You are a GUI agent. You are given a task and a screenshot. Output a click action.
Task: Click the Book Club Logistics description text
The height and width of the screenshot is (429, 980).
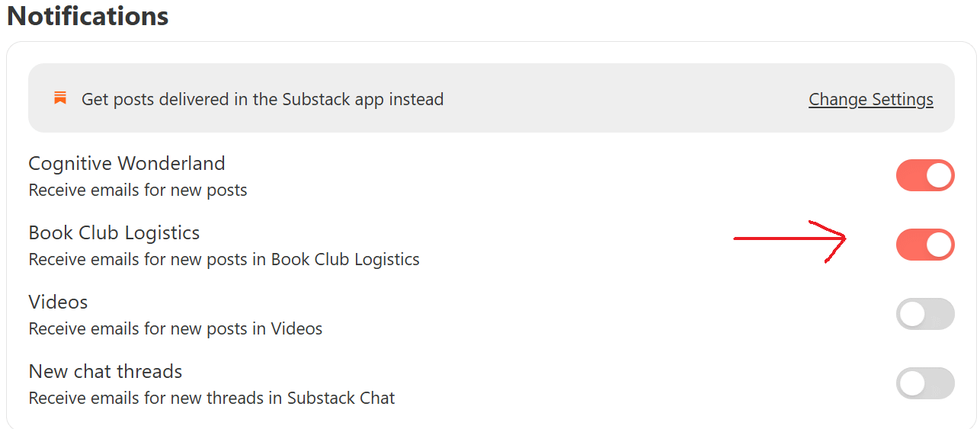point(224,259)
